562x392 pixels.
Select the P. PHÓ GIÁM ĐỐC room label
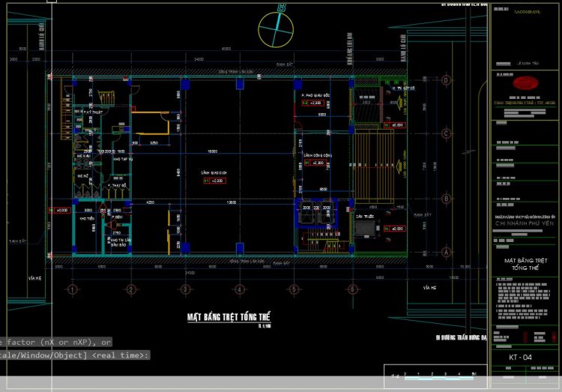point(317,97)
